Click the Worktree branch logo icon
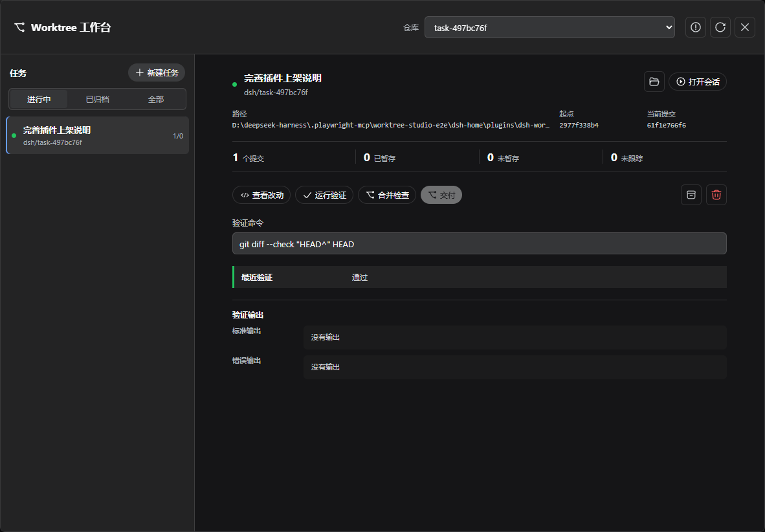Image resolution: width=765 pixels, height=532 pixels. [19, 27]
